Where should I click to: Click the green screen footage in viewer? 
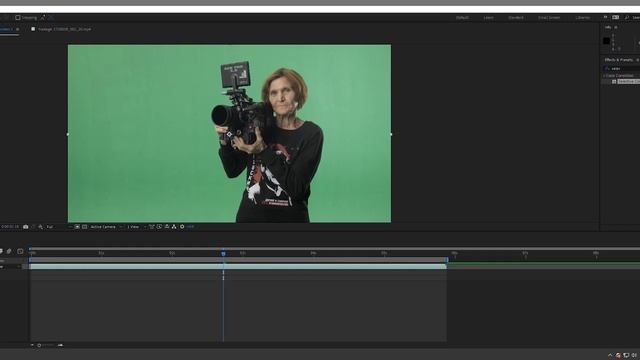click(229, 133)
